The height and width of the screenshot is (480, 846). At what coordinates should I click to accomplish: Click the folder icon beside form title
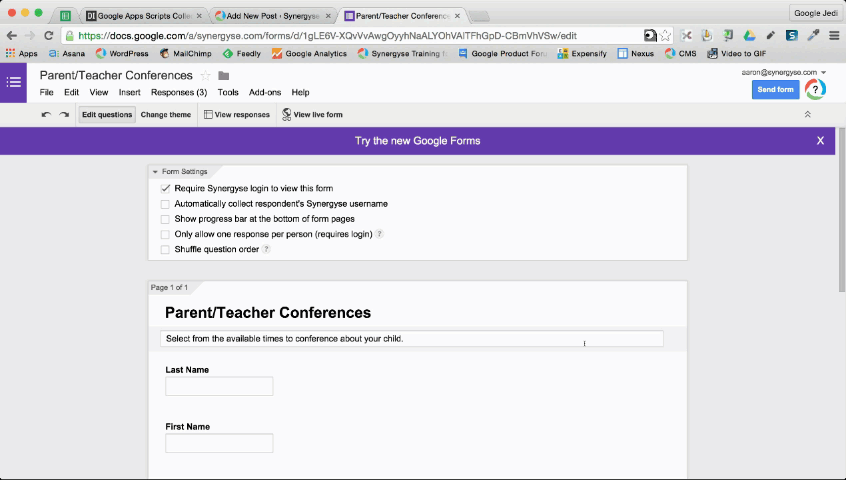pyautogui.click(x=223, y=76)
